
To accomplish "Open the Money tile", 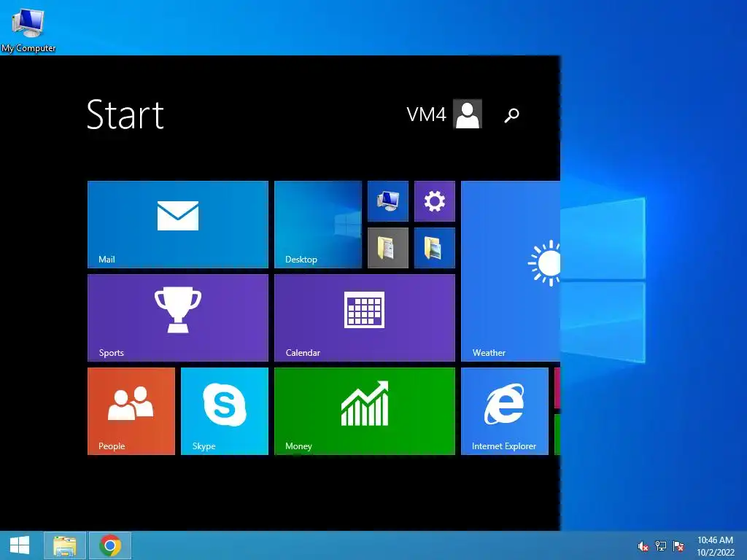I will pyautogui.click(x=365, y=411).
